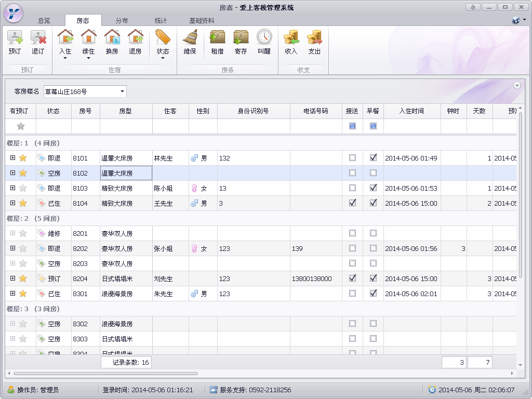Enable 接送 checkbox for room 8202
This screenshot has width=532, height=399.
click(352, 248)
